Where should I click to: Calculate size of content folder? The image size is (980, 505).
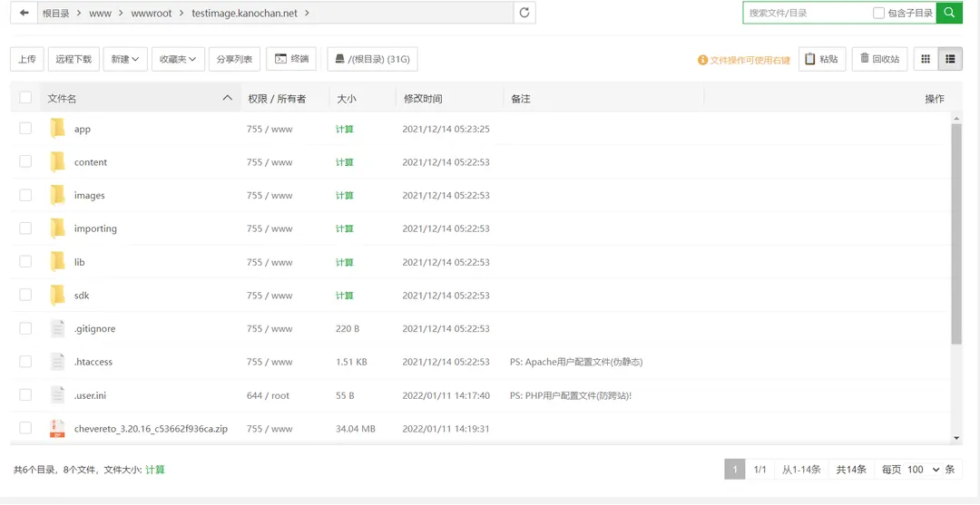(x=345, y=162)
